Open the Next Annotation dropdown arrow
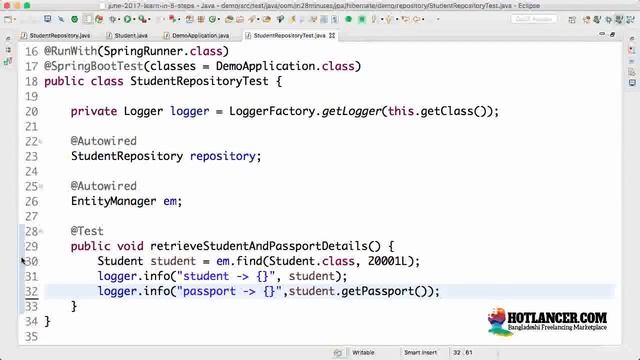 [x=382, y=19]
